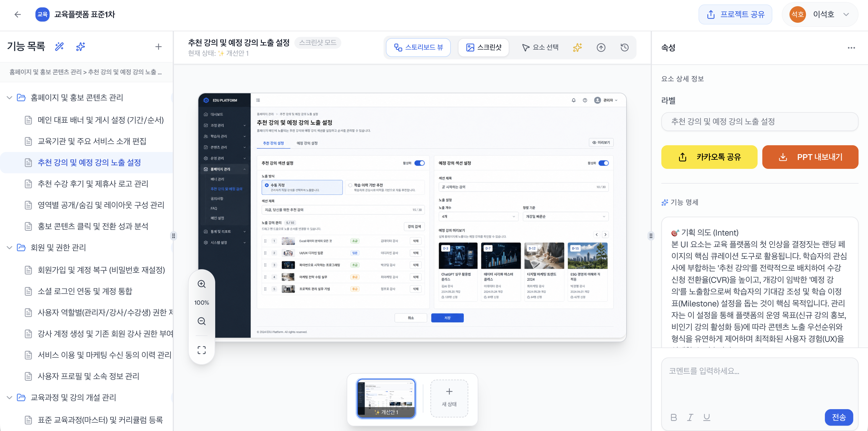Click the 카카오톡 공유 button
868x431 pixels.
tap(709, 157)
